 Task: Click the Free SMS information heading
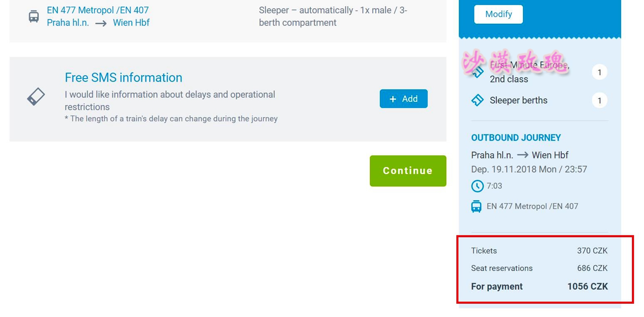pyautogui.click(x=123, y=78)
